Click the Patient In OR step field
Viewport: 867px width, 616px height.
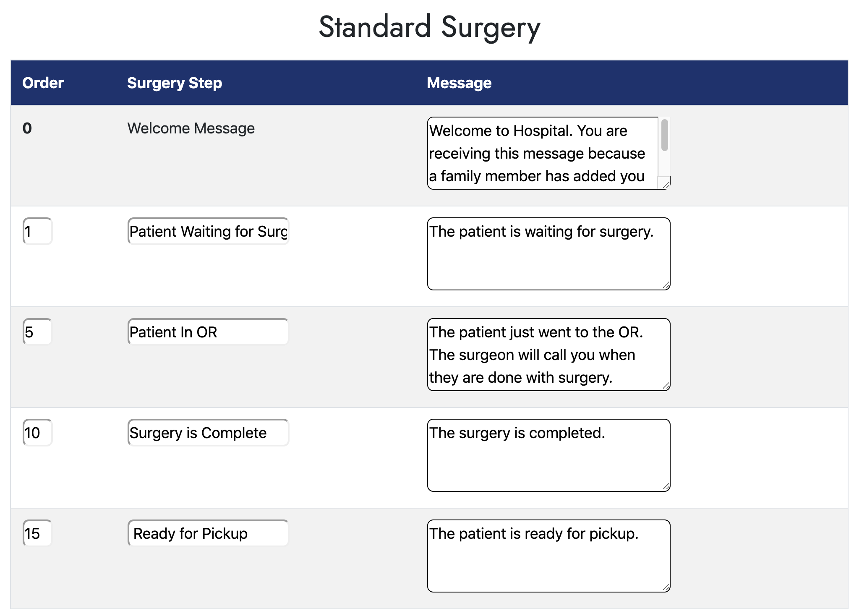(208, 332)
